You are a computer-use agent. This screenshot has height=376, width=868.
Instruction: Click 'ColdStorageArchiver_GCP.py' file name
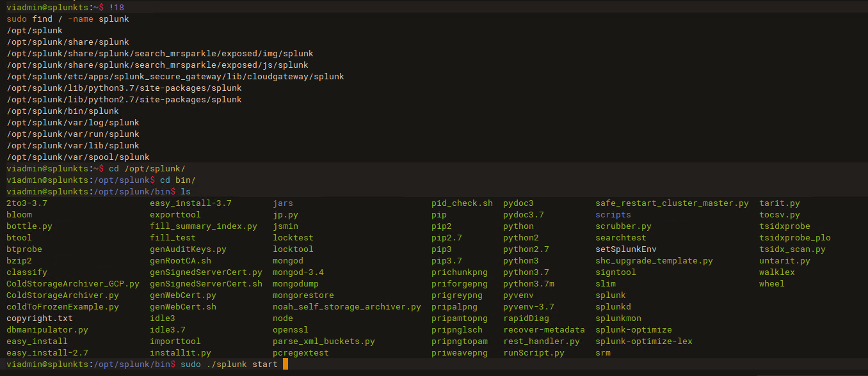[72, 284]
